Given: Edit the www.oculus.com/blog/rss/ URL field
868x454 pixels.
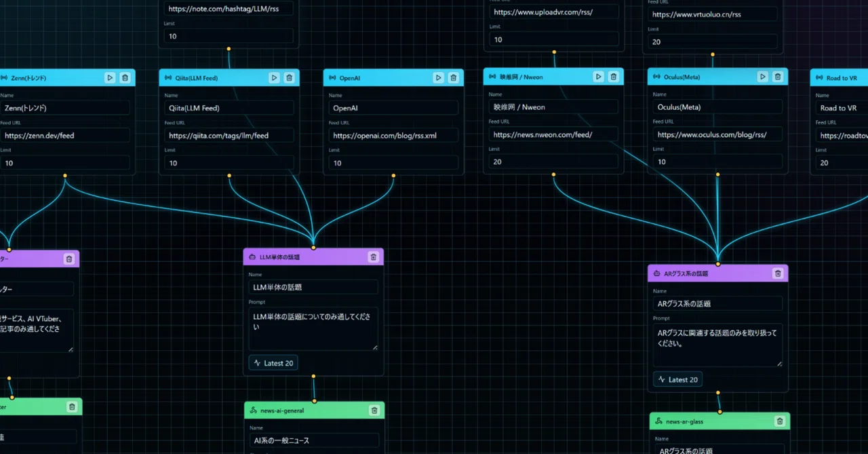Looking at the screenshot, I should (x=717, y=134).
